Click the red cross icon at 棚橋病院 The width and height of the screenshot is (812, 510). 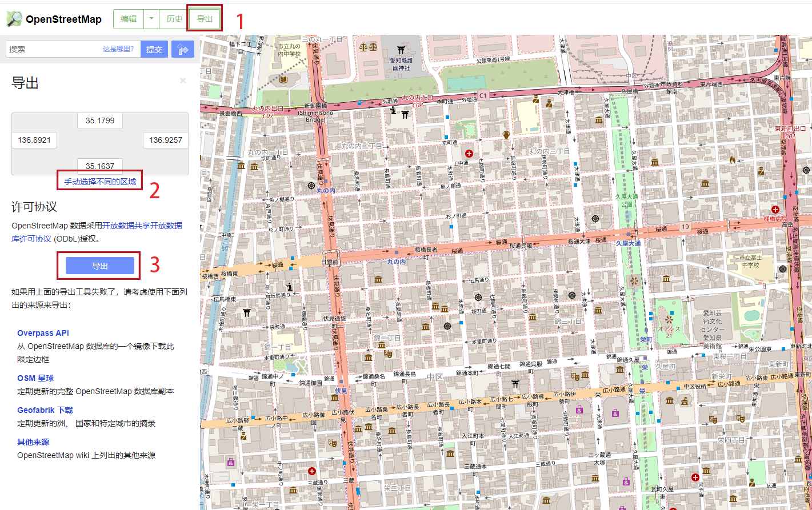pos(775,210)
